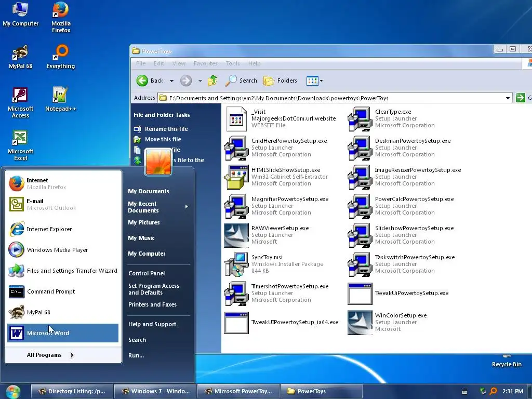Click the user account picture in Start menu
Image resolution: width=532 pixels, height=399 pixels.
point(158,162)
